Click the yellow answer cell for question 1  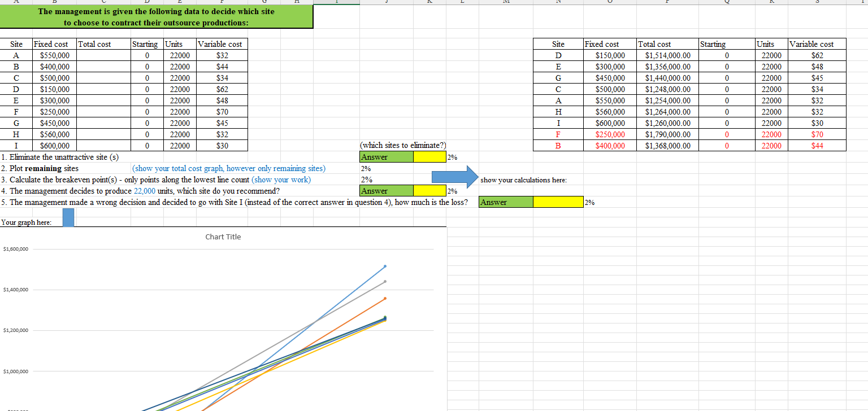[429, 157]
